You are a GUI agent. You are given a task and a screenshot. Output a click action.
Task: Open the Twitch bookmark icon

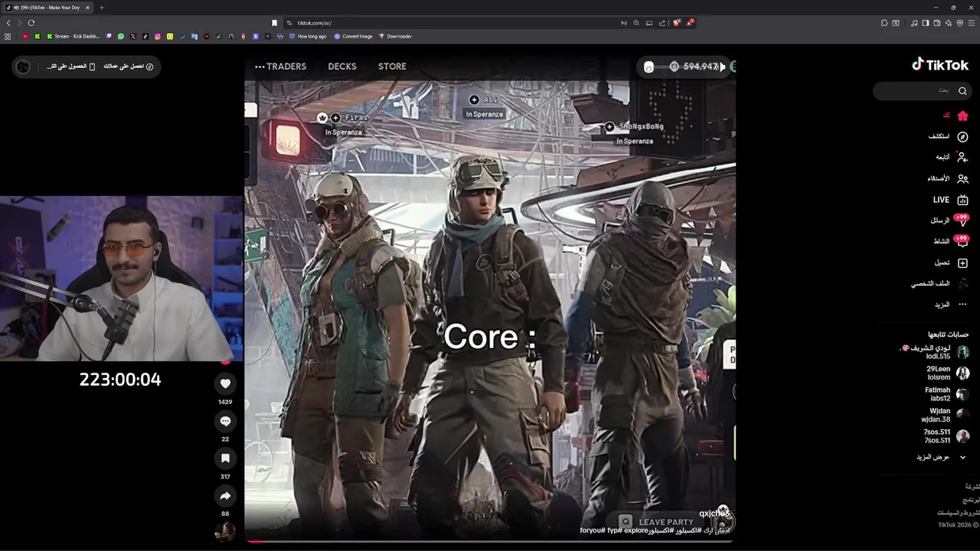[109, 36]
